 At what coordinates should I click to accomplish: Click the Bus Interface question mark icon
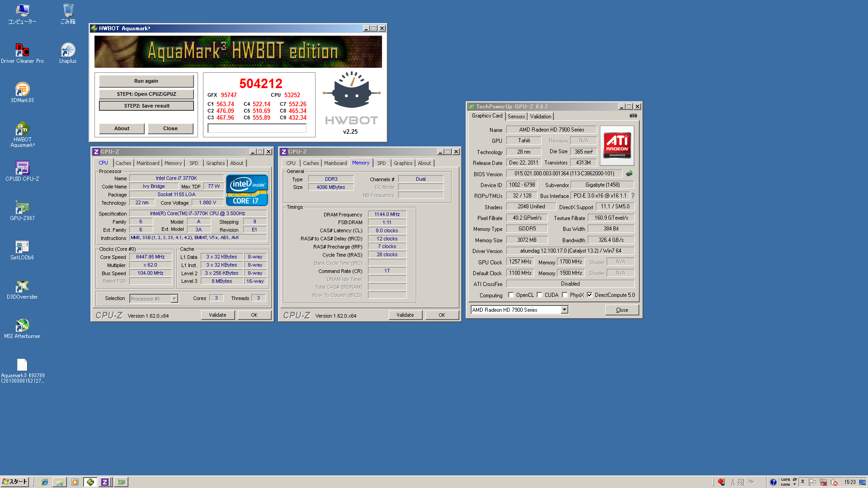pos(633,196)
